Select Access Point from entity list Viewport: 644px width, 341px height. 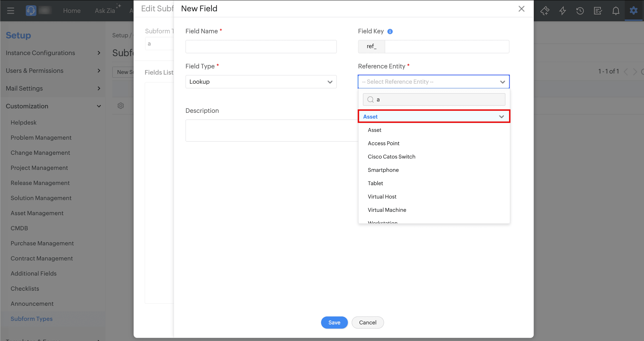[383, 143]
